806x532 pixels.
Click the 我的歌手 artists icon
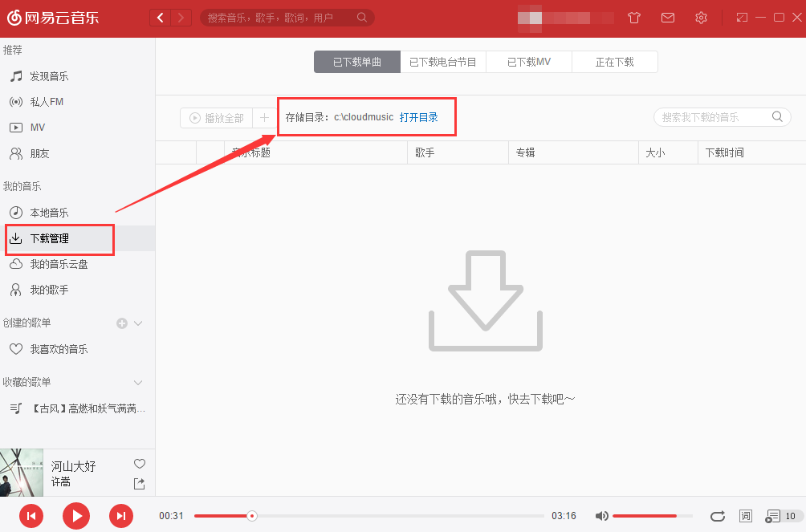(x=17, y=289)
